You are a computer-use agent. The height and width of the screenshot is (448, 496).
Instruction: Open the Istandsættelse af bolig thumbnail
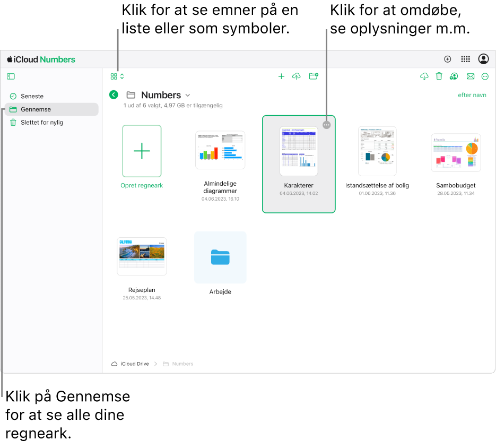tap(377, 151)
